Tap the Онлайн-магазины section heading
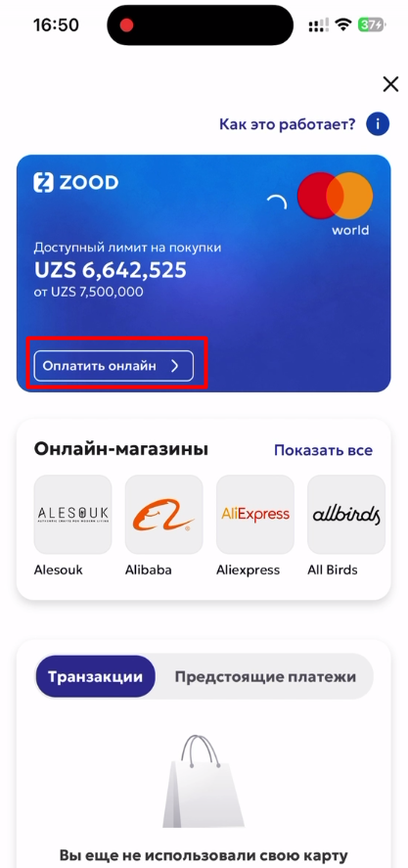The image size is (408, 868). coord(121,449)
